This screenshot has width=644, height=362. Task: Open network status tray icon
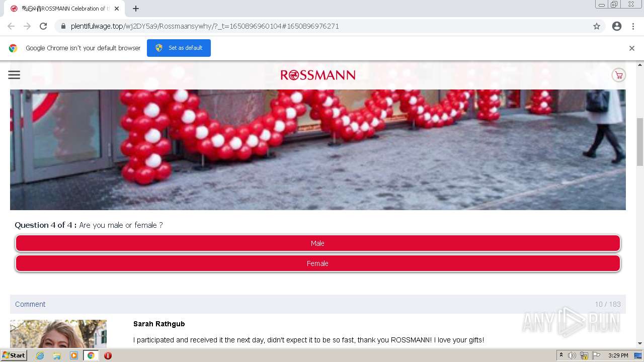tap(584, 355)
